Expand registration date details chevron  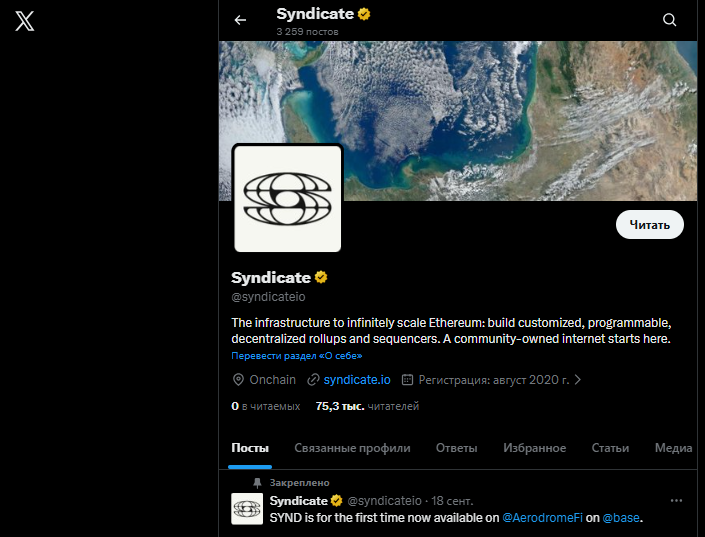[x=578, y=380]
